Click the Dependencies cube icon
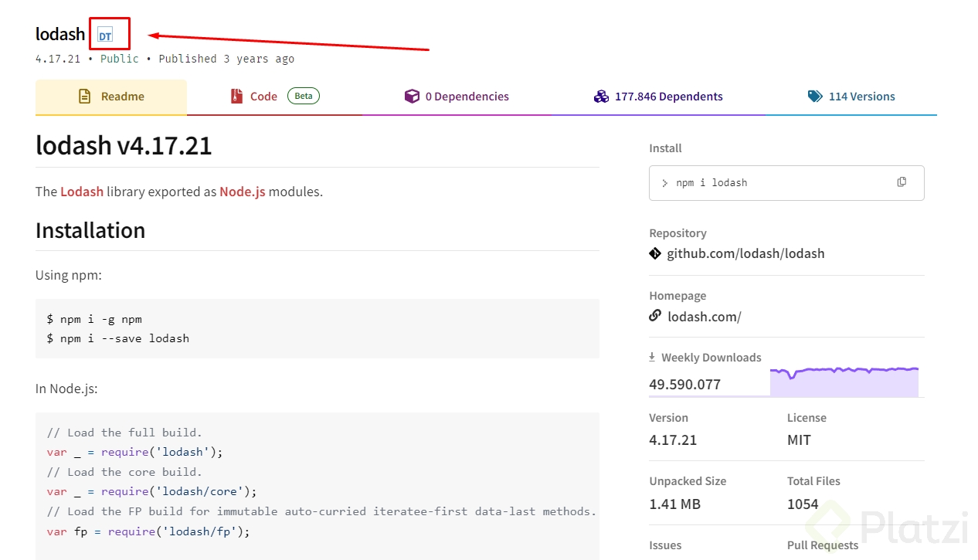The image size is (978, 560). (412, 97)
